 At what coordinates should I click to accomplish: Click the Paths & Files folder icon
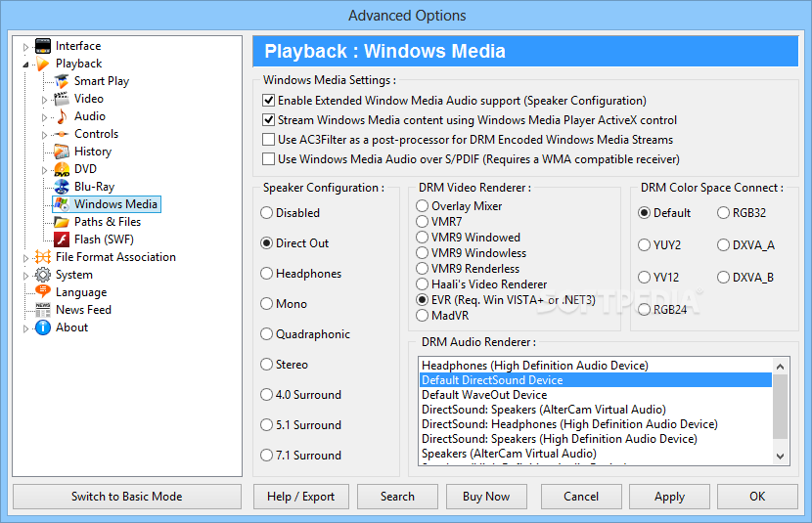tap(62, 222)
